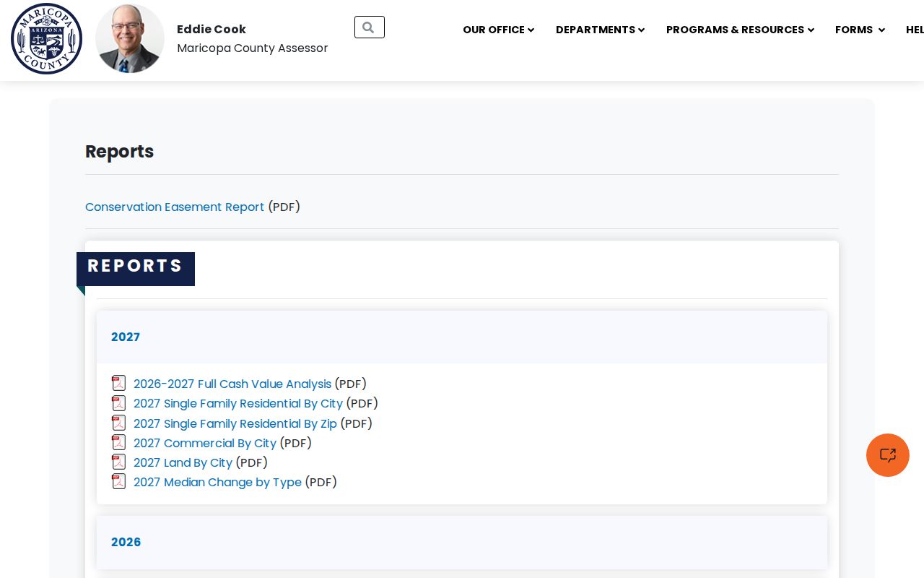Open 2027 Median Change by Type report
The image size is (924, 578).
click(x=217, y=483)
